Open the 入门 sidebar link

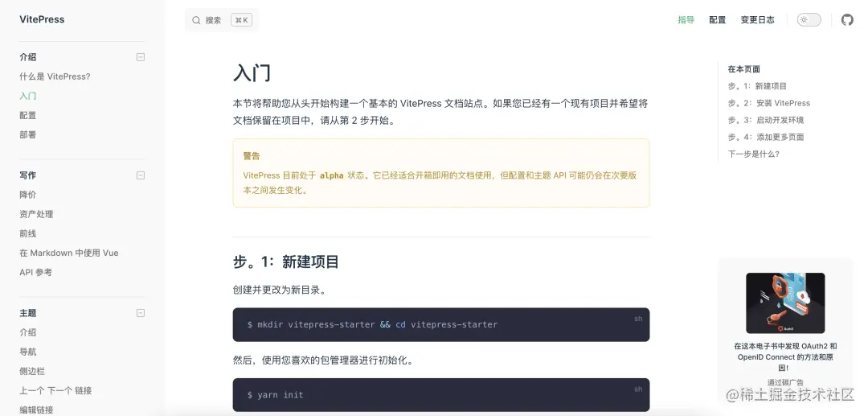27,96
